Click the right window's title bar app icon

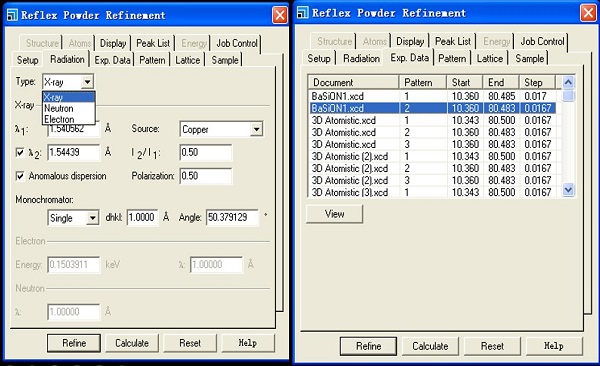pyautogui.click(x=302, y=13)
